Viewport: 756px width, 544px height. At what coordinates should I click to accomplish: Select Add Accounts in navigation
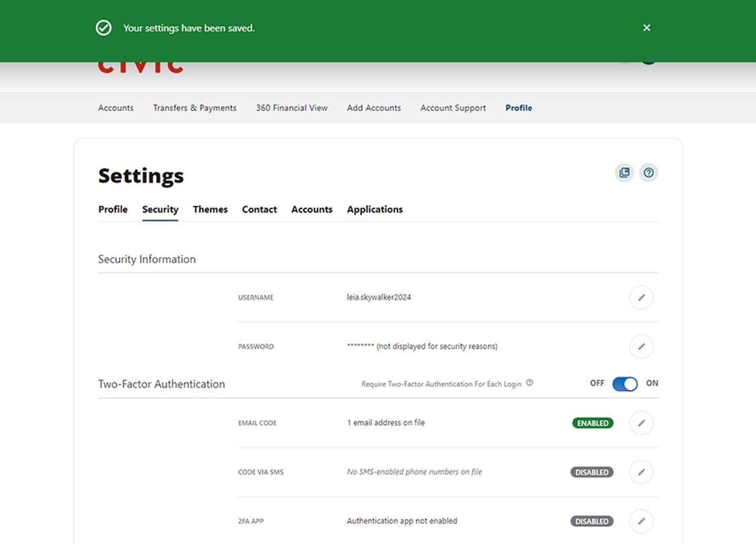pos(374,108)
